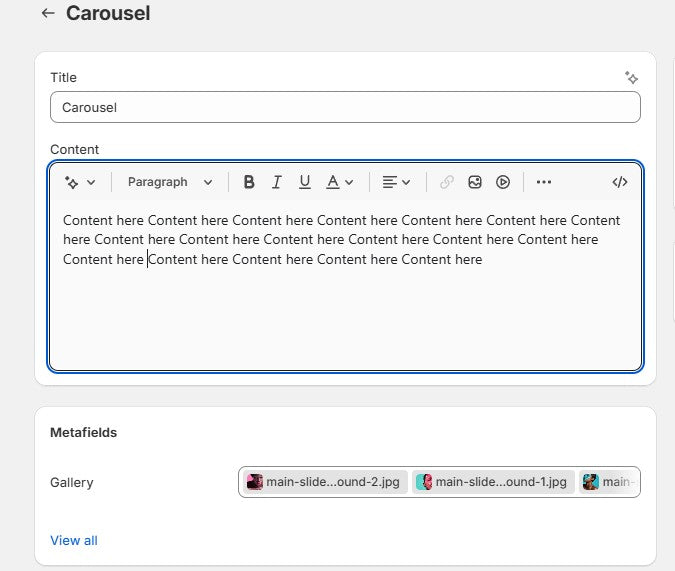Click inside the Content text area
The width and height of the screenshot is (675, 571).
[345, 310]
